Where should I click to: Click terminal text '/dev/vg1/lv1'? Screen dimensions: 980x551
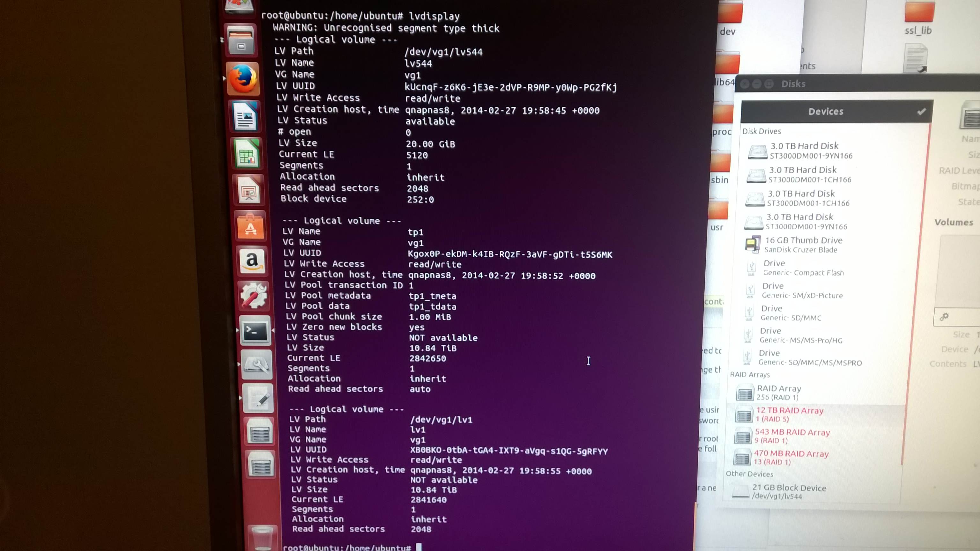(x=441, y=420)
